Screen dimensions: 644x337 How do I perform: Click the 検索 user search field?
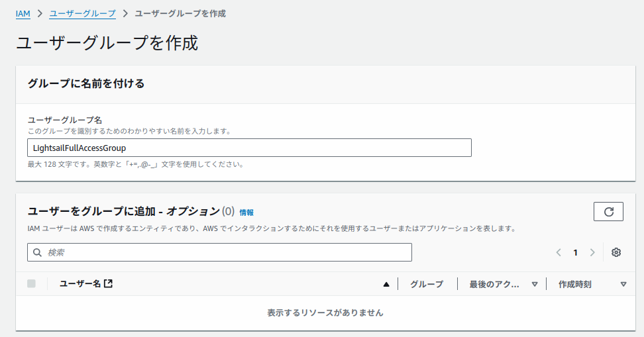tap(225, 252)
